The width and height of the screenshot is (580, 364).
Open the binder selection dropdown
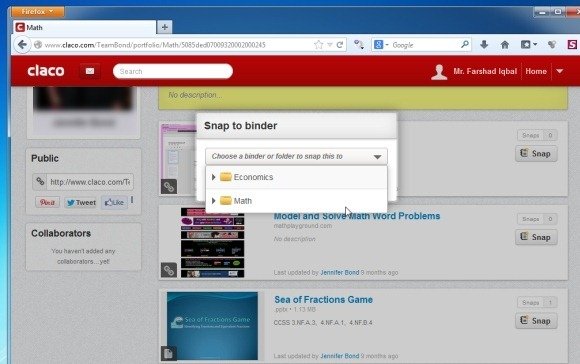pos(296,156)
